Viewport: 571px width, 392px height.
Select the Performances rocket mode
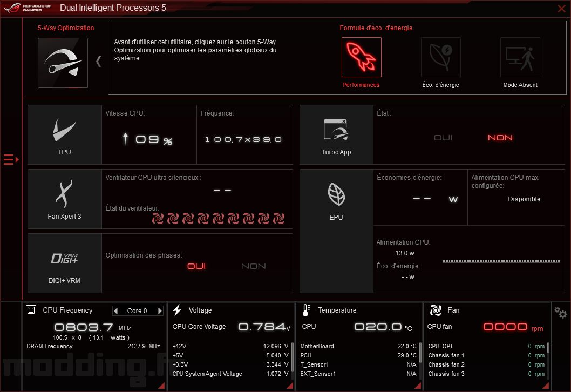(361, 57)
